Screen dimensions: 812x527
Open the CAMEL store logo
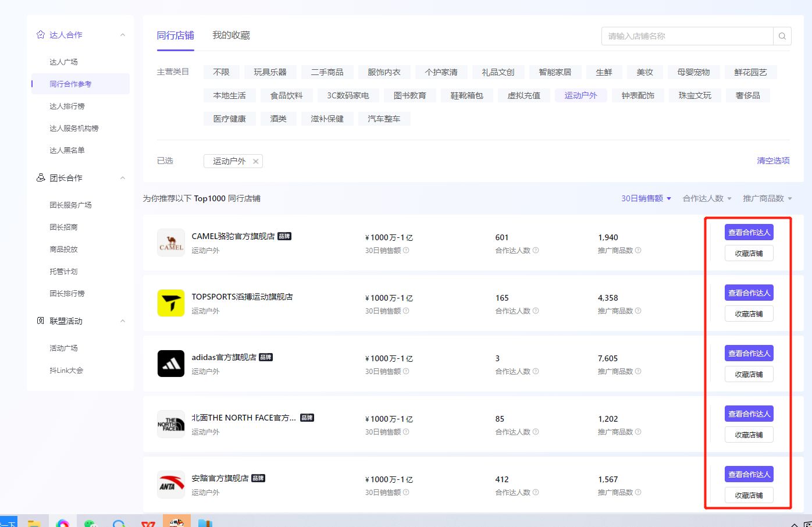click(x=171, y=243)
